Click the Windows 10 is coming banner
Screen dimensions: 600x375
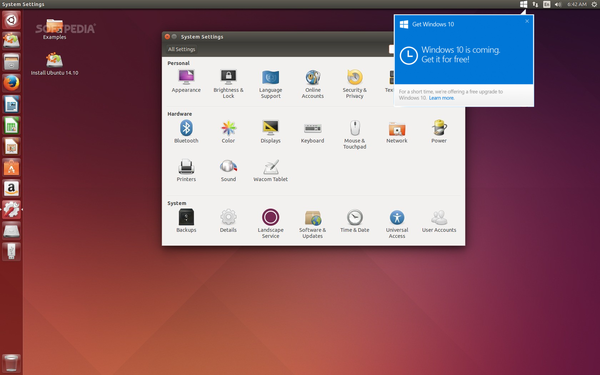464,55
